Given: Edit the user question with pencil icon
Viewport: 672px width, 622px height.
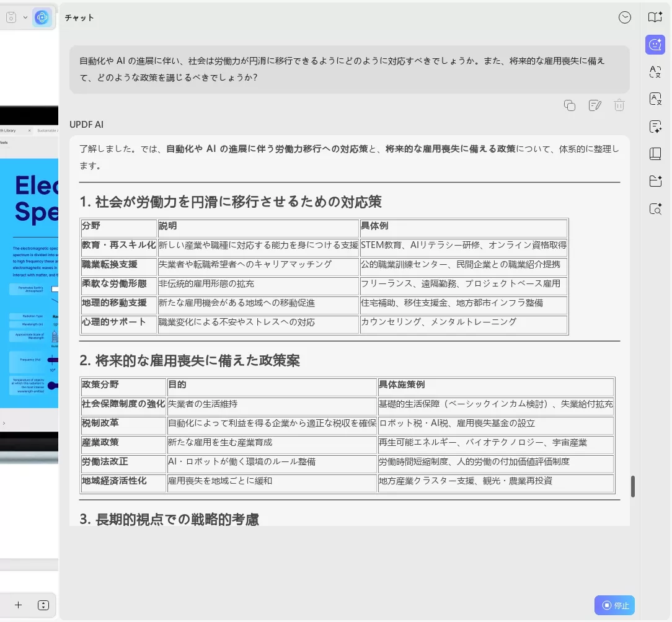Looking at the screenshot, I should pos(595,105).
